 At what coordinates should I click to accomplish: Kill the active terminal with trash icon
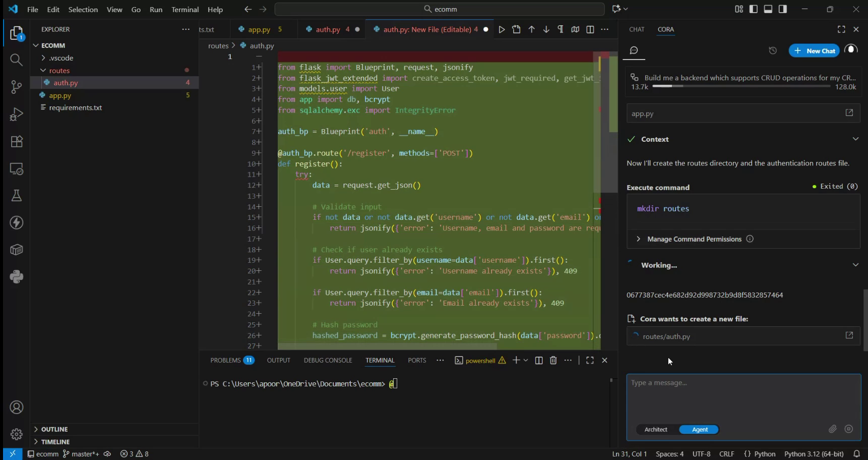(x=553, y=360)
